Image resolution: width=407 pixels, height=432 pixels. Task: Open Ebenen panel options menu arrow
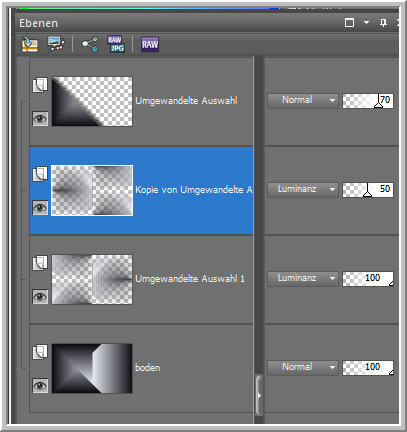[x=366, y=23]
